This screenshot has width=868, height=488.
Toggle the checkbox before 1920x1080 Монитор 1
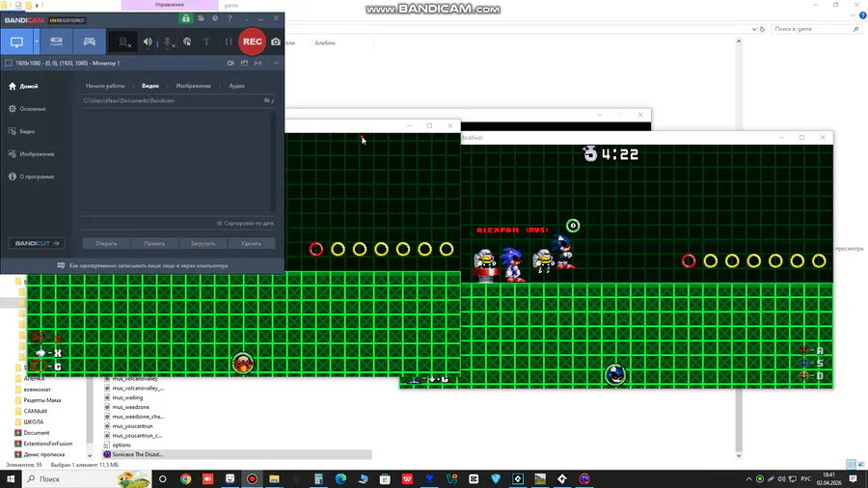pos(9,63)
